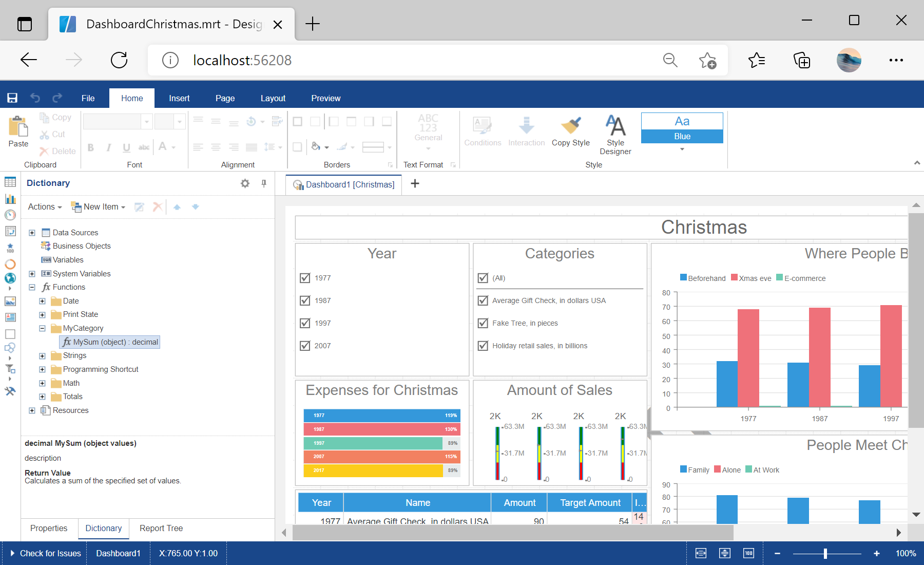
Task: Click the Check for Issues button
Action: (x=45, y=553)
